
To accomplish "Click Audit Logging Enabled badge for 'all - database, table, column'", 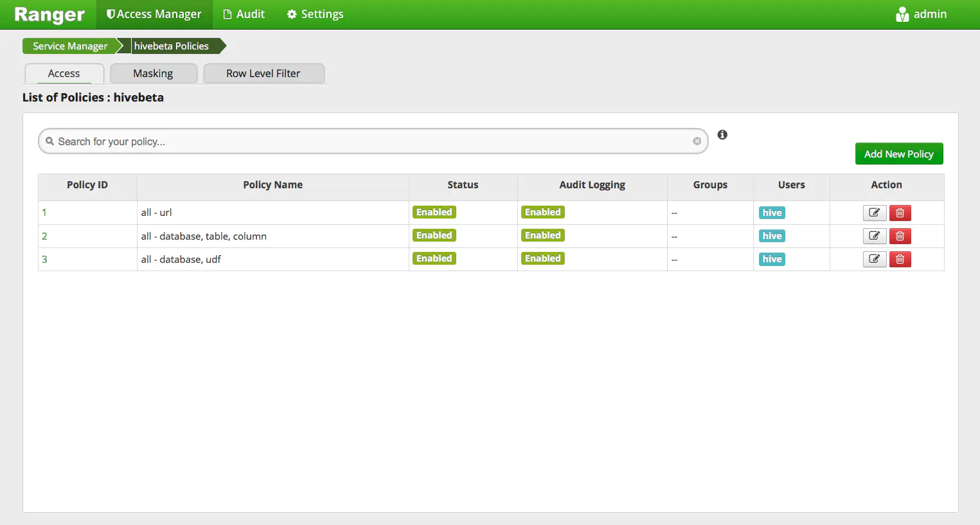I will click(x=543, y=235).
